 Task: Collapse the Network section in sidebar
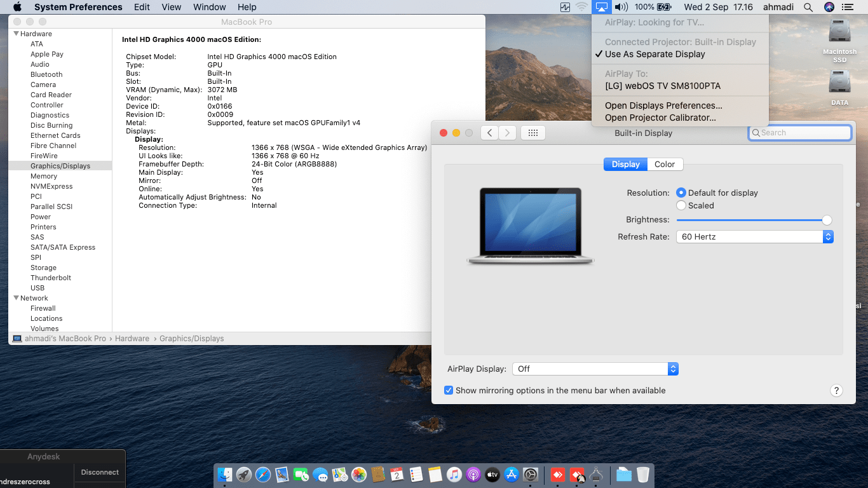coord(17,298)
